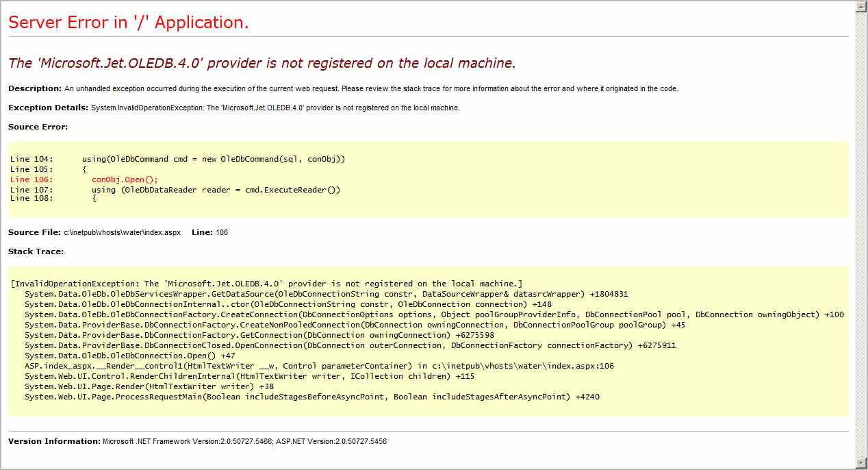The width and height of the screenshot is (868, 470).
Task: Click the 'Source Error:' label
Action: click(38, 127)
